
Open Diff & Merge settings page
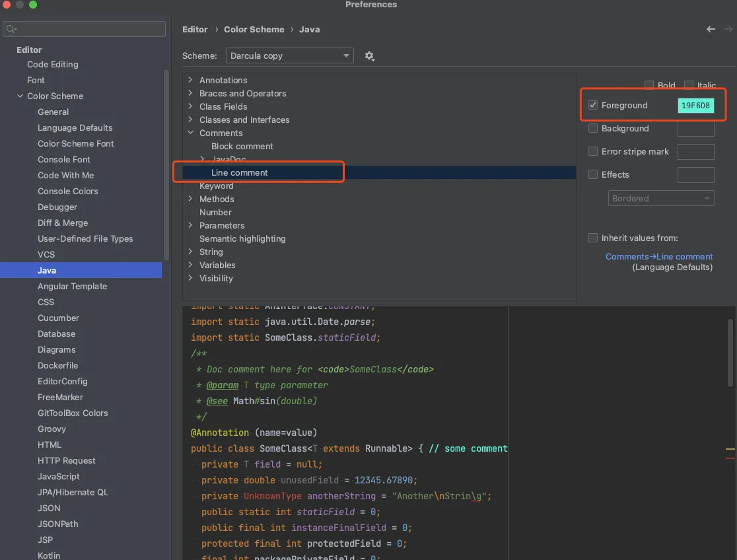point(63,223)
